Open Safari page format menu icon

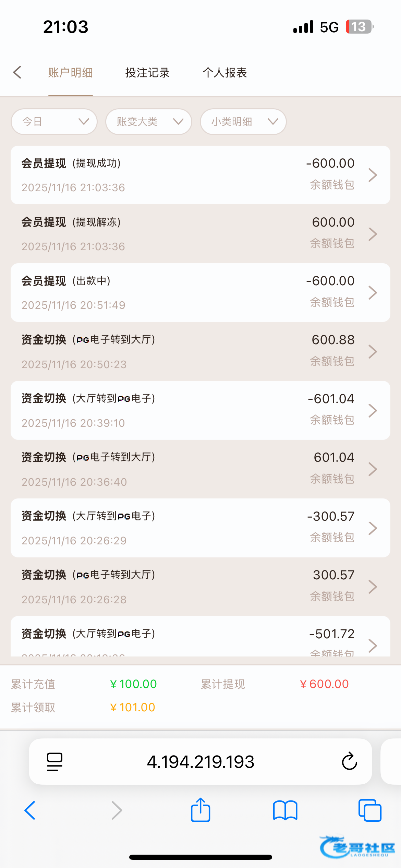click(54, 762)
